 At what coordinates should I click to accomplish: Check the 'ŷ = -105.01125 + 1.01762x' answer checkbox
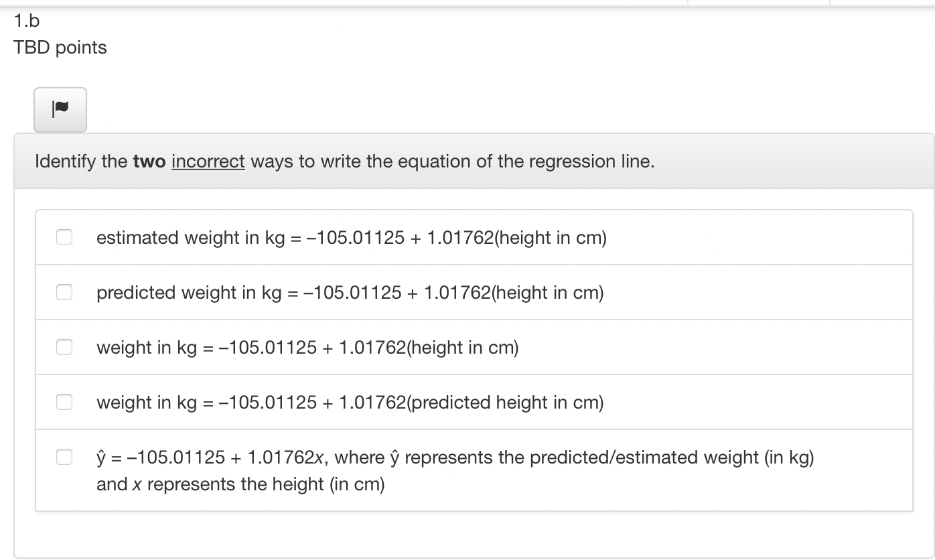click(64, 456)
